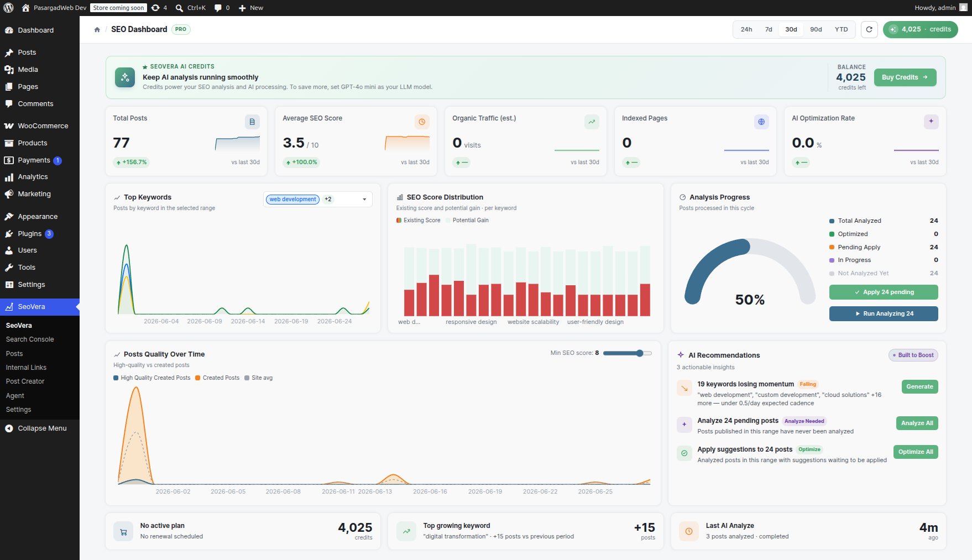Click the web development keyword chip
Viewport: 972px width, 560px height.
[292, 200]
